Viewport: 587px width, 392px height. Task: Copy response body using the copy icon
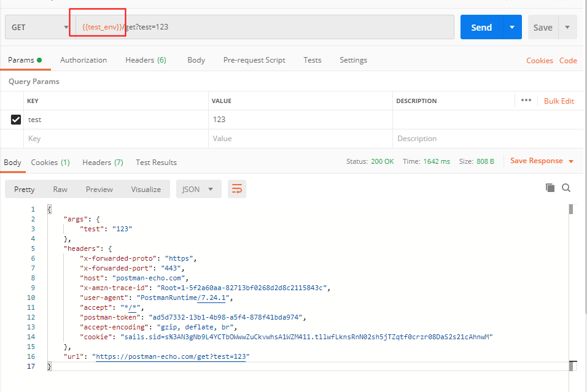(550, 188)
